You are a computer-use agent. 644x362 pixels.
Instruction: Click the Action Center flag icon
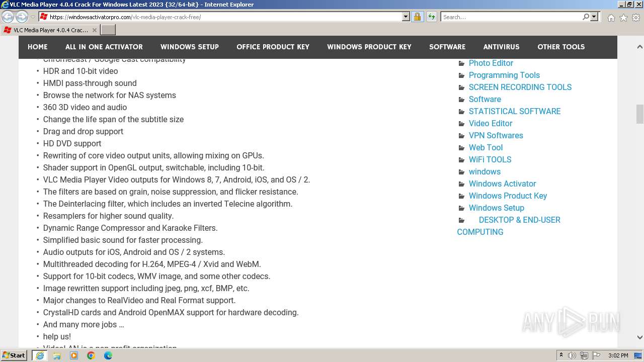pyautogui.click(x=596, y=355)
